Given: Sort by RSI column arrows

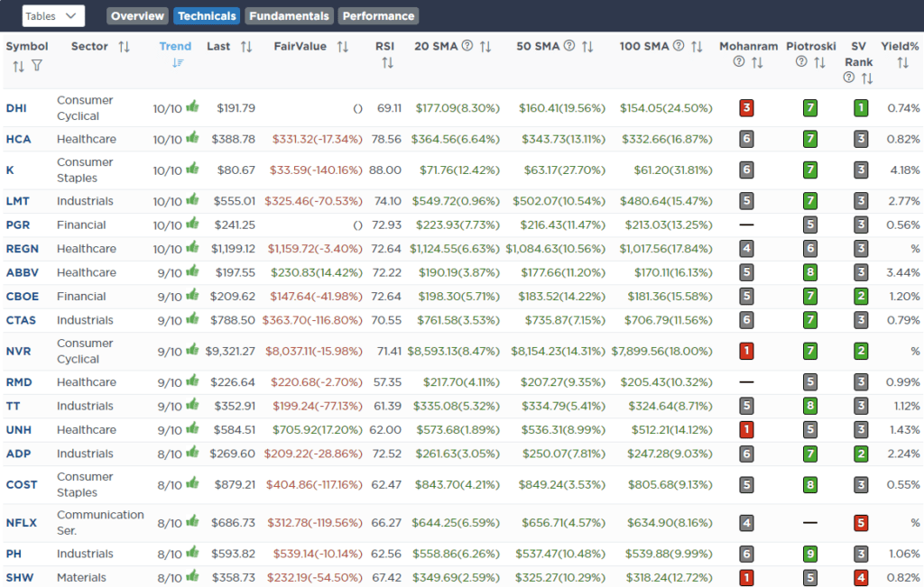Looking at the screenshot, I should pos(387,62).
